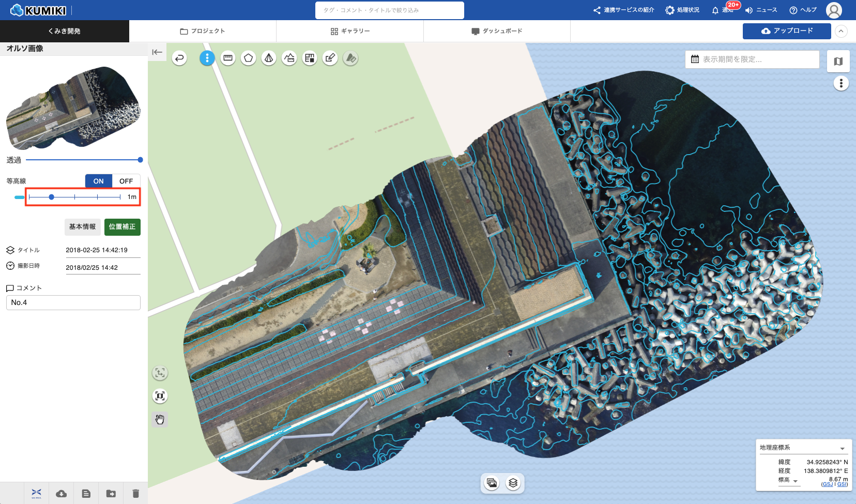Viewport: 856px width, 504px height.
Task: Select the hand pan tool
Action: 160,419
